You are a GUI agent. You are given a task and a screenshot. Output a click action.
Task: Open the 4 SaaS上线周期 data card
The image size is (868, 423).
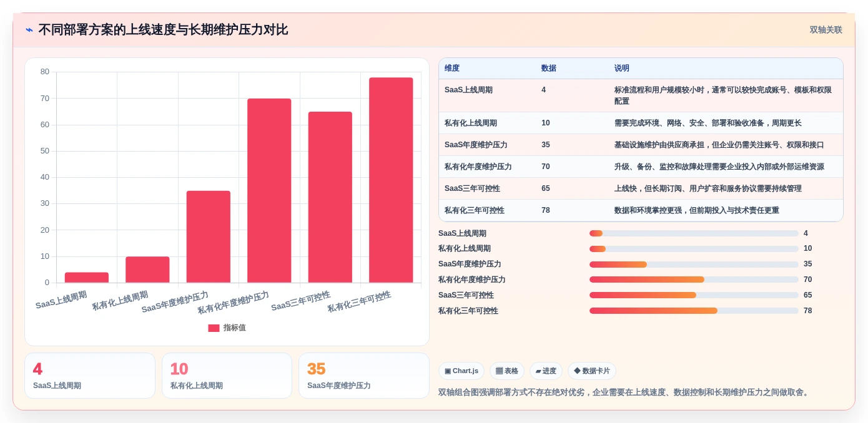pos(90,376)
